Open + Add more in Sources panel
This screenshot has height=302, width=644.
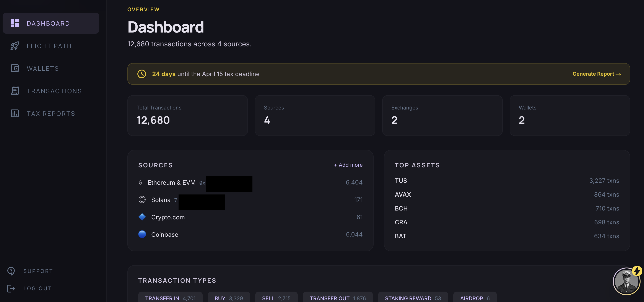click(x=348, y=165)
